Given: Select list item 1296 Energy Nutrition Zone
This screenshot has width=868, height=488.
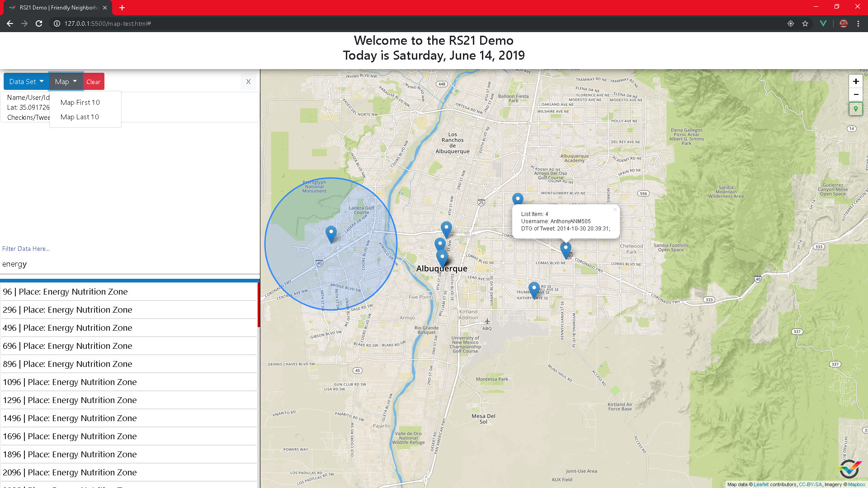Looking at the screenshot, I should 129,400.
